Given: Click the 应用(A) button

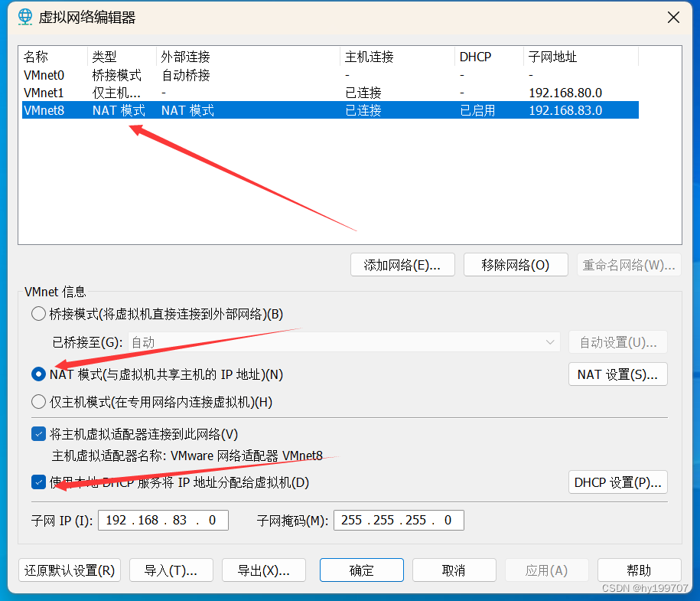Looking at the screenshot, I should pyautogui.click(x=546, y=570).
